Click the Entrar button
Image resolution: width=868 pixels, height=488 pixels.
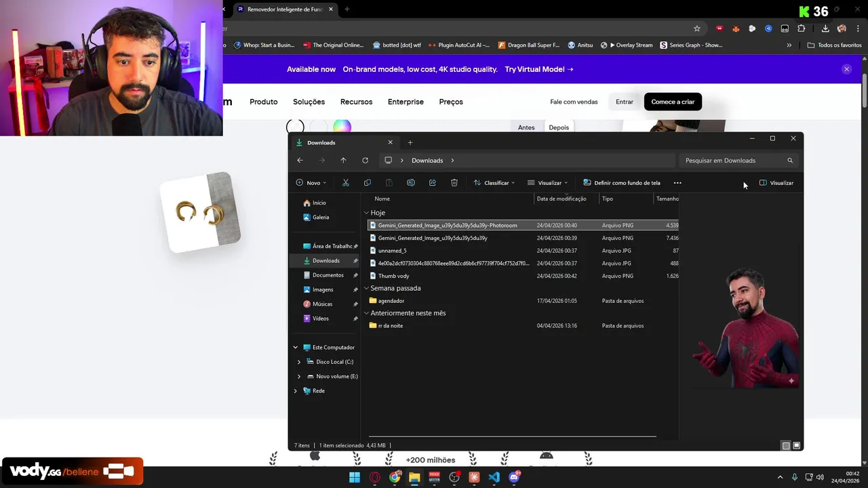pos(625,102)
